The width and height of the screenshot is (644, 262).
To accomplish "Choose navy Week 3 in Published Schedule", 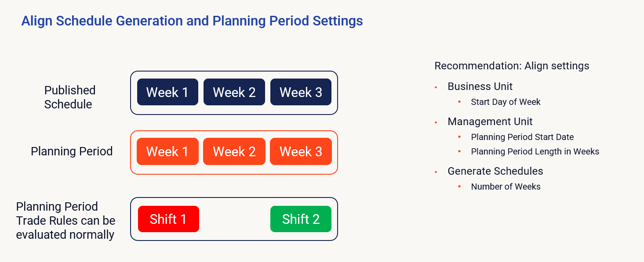I will point(301,92).
